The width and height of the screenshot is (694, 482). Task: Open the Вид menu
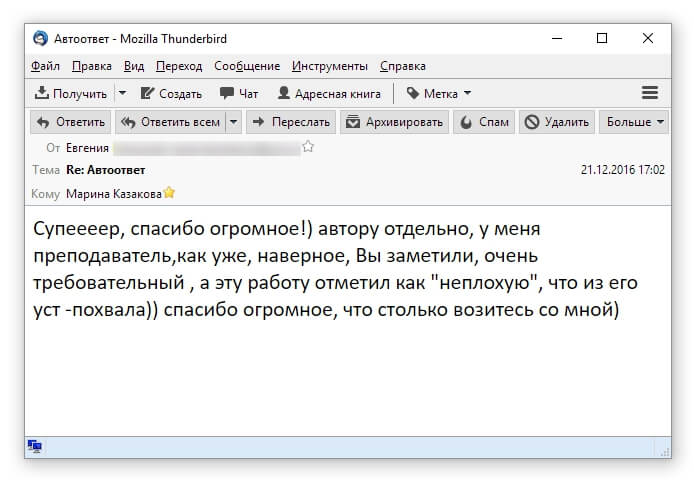click(134, 66)
